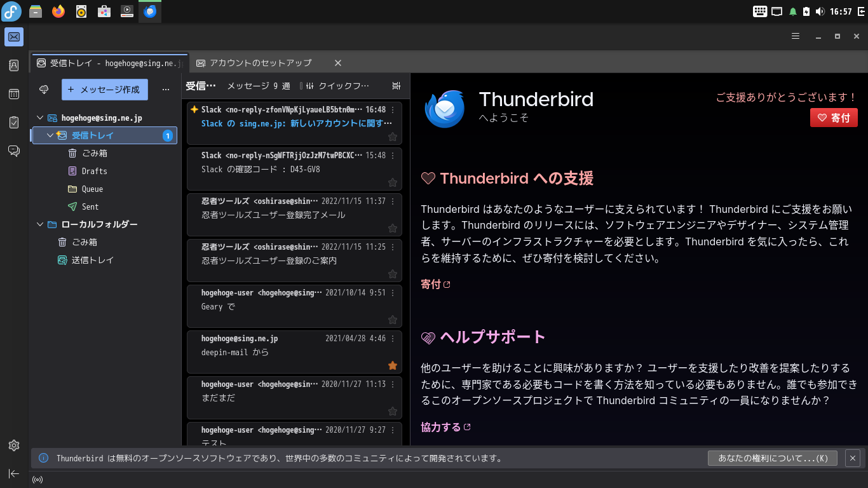Star the 'Geary で' message

(x=393, y=320)
